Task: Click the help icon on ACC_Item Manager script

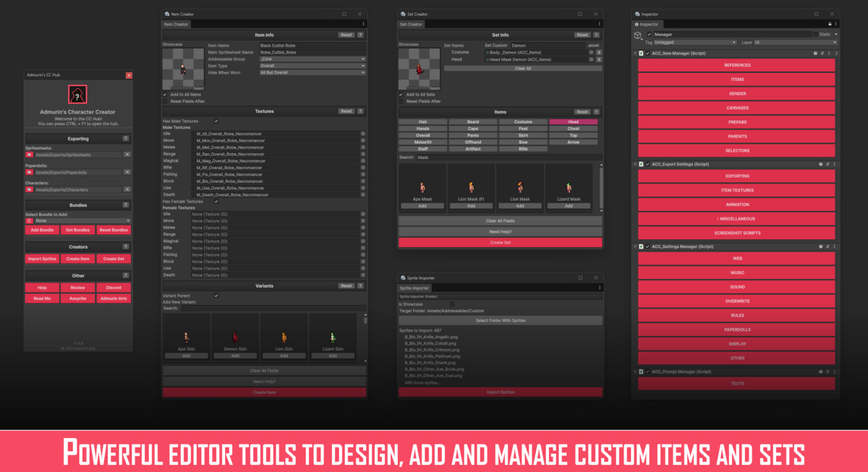Action: [x=815, y=53]
